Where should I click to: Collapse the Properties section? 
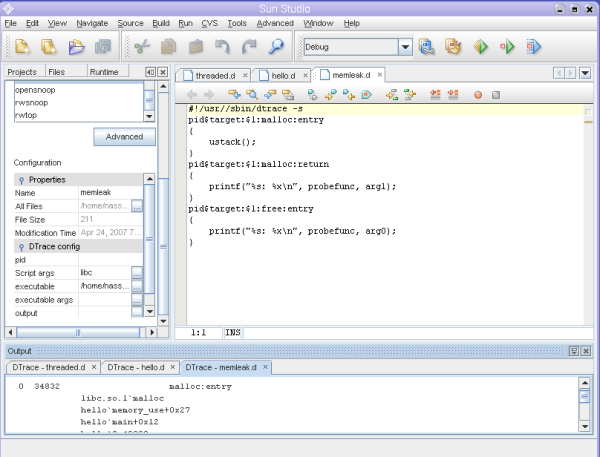click(21, 180)
